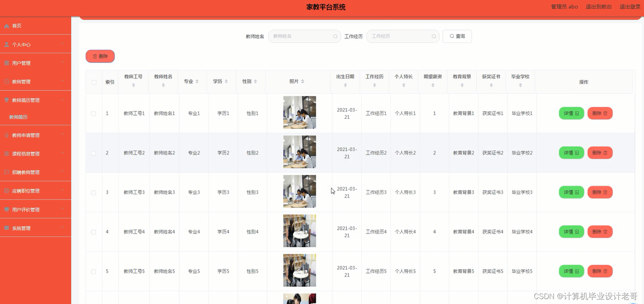
Task: Click the magnifier icon in the 工作经历 field
Action: pos(433,36)
